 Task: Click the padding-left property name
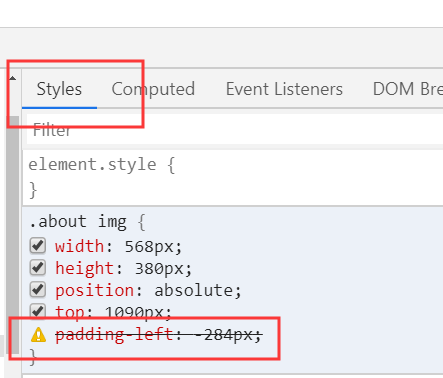[x=114, y=334]
